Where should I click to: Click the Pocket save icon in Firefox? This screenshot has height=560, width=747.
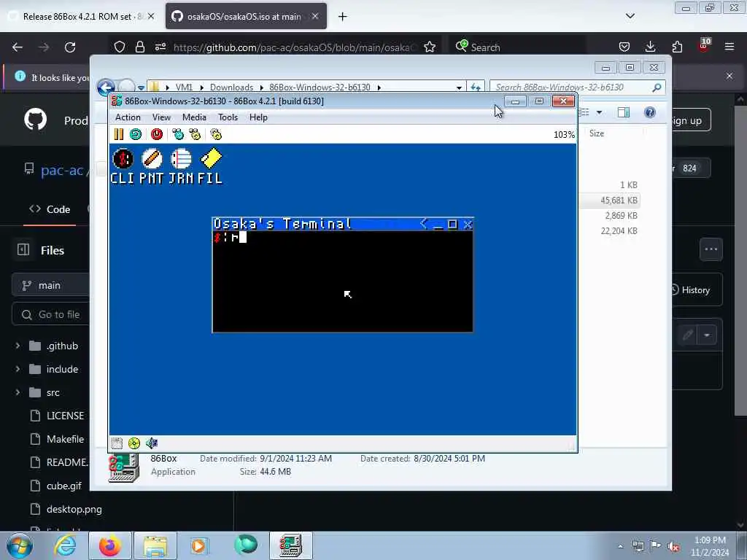click(624, 47)
